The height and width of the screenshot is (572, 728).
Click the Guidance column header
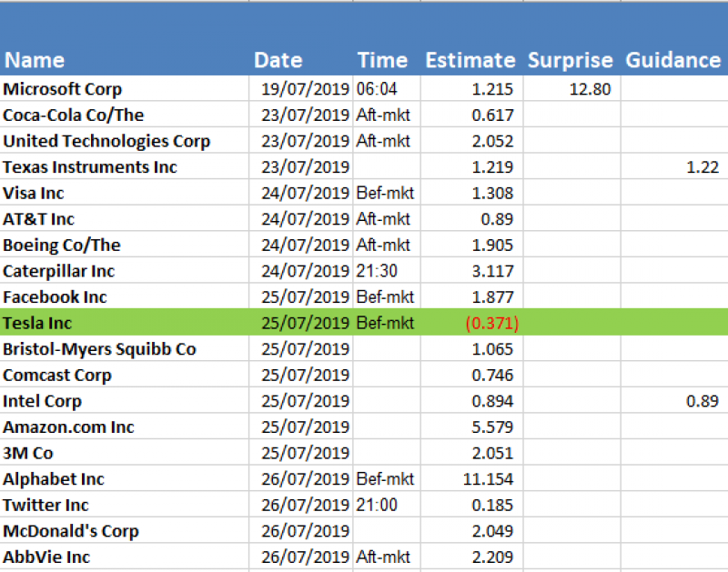tap(673, 60)
